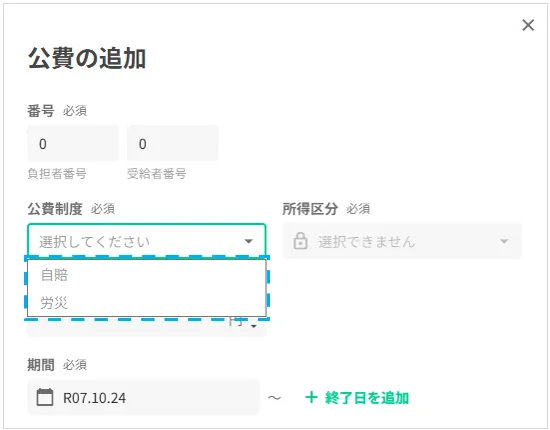Open the start date field R07.10.24

[143, 397]
